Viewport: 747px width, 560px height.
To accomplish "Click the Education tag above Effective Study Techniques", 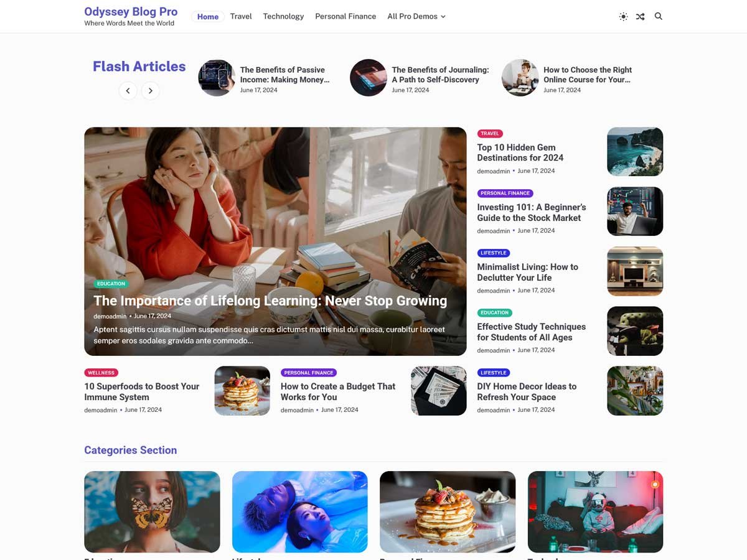I will [495, 313].
